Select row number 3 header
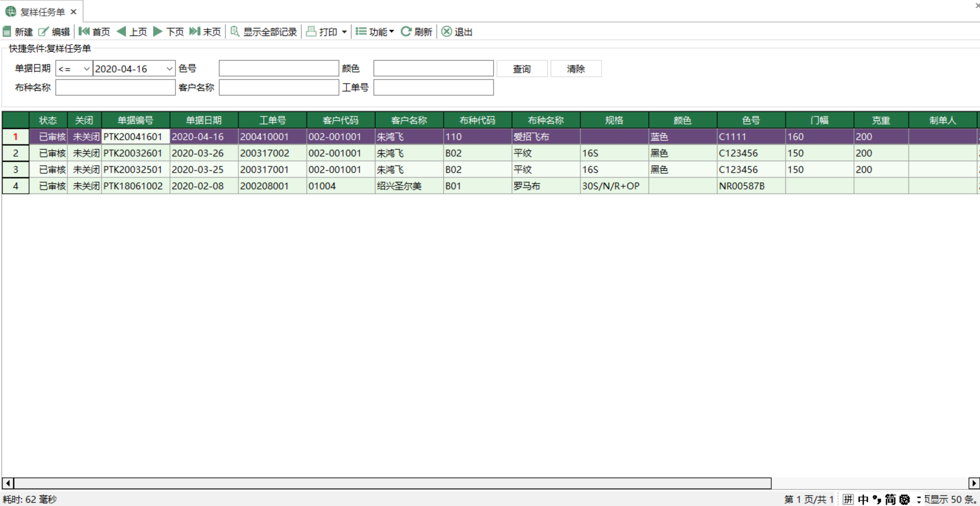The image size is (980, 506). pyautogui.click(x=16, y=170)
